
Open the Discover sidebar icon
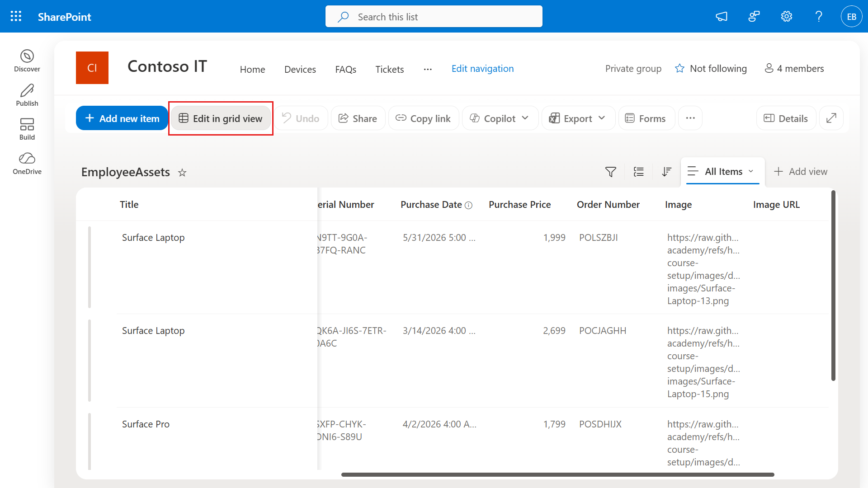point(27,61)
